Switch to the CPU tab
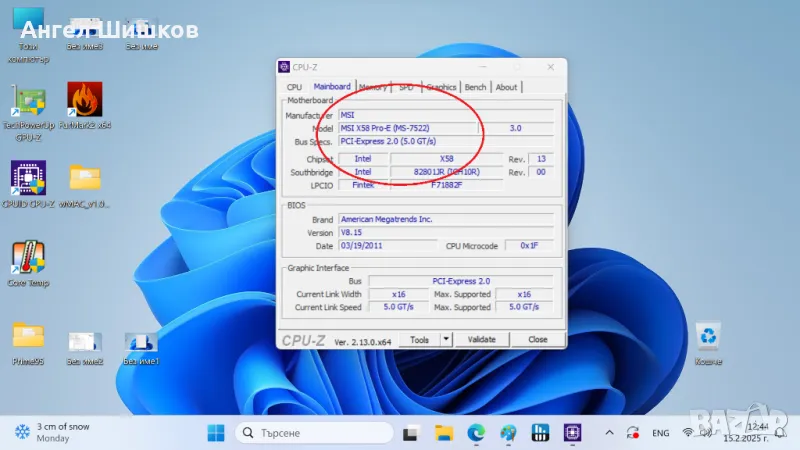The height and width of the screenshot is (450, 800). point(294,87)
